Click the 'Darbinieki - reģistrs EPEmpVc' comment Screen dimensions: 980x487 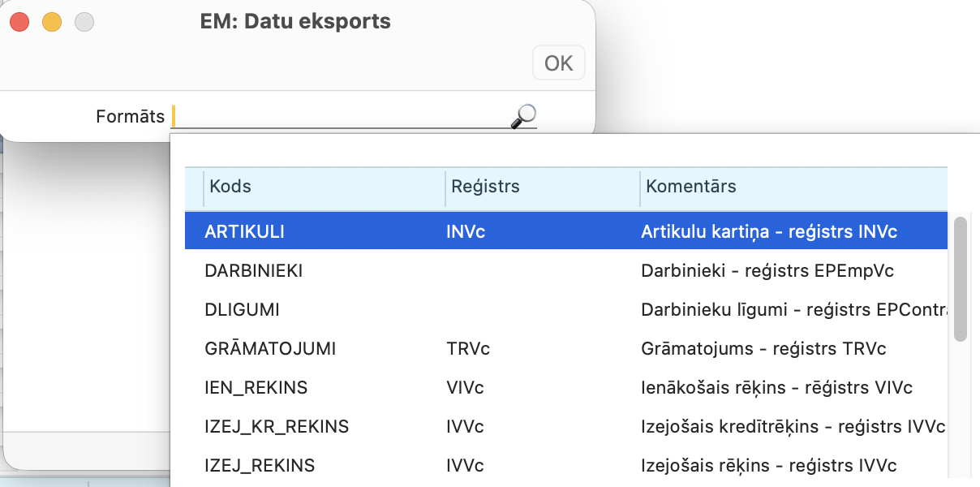[767, 270]
